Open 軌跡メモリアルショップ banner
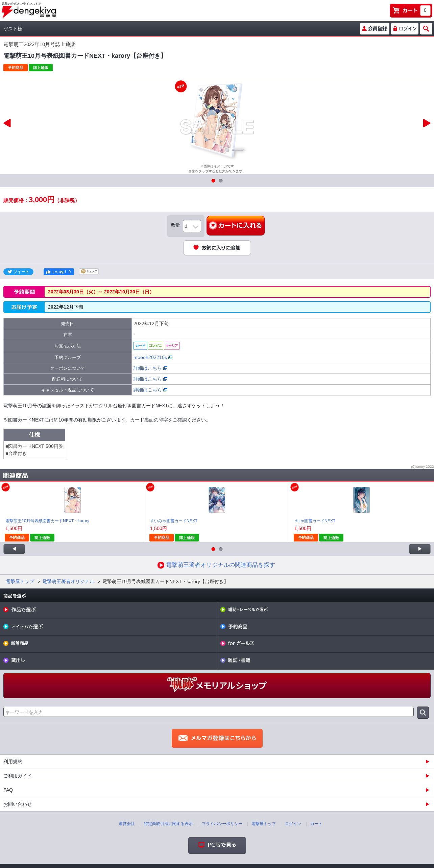Image resolution: width=434 pixels, height=868 pixels. coord(217,685)
